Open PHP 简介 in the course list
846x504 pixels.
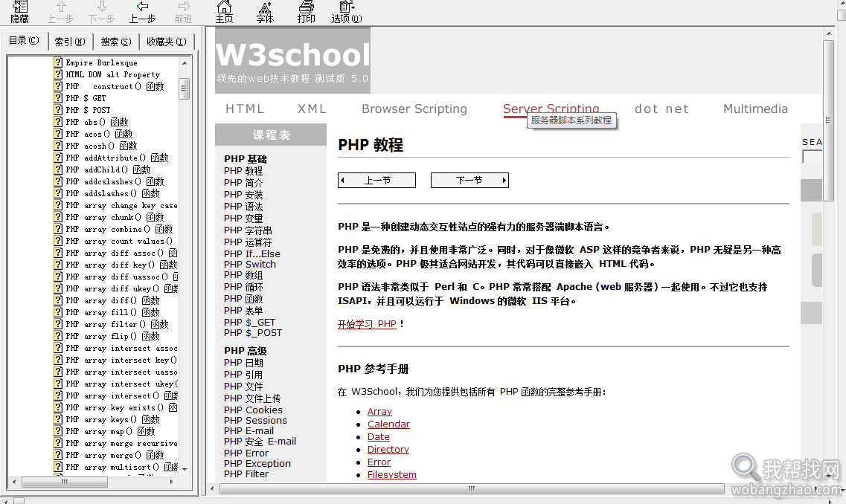click(x=243, y=183)
